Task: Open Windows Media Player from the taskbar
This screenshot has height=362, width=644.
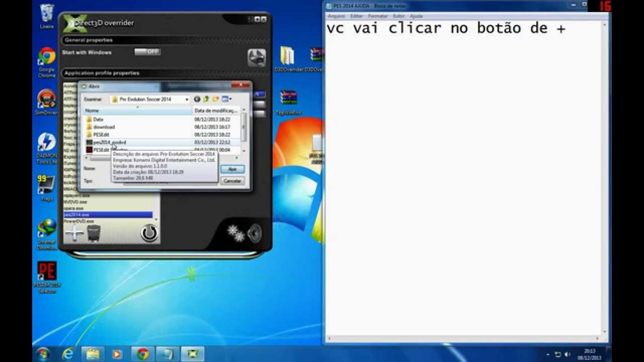Action: [x=117, y=354]
